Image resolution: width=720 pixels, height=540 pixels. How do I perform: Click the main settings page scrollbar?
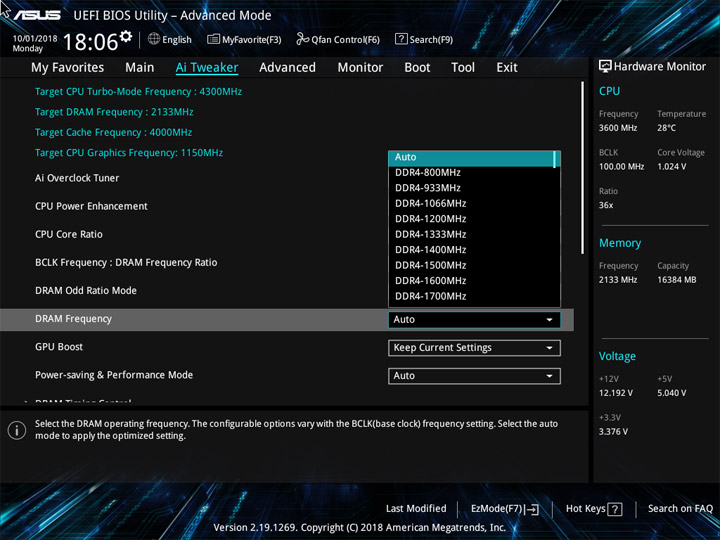tap(582, 168)
